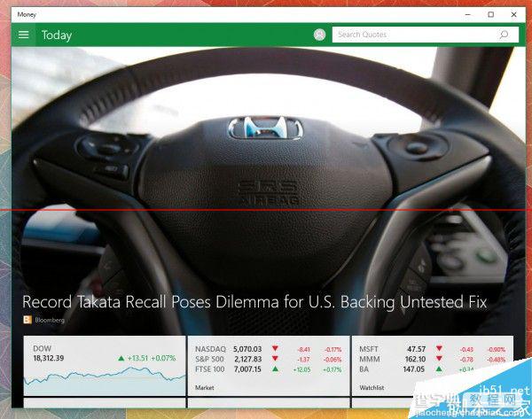Click MSFT red down arrow
The image size is (532, 419).
click(x=439, y=348)
